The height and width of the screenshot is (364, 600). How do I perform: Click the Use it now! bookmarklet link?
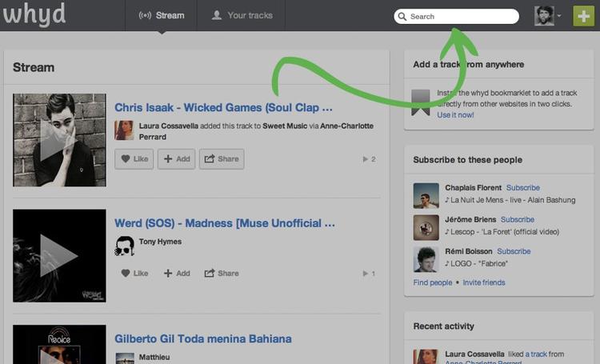pos(455,115)
